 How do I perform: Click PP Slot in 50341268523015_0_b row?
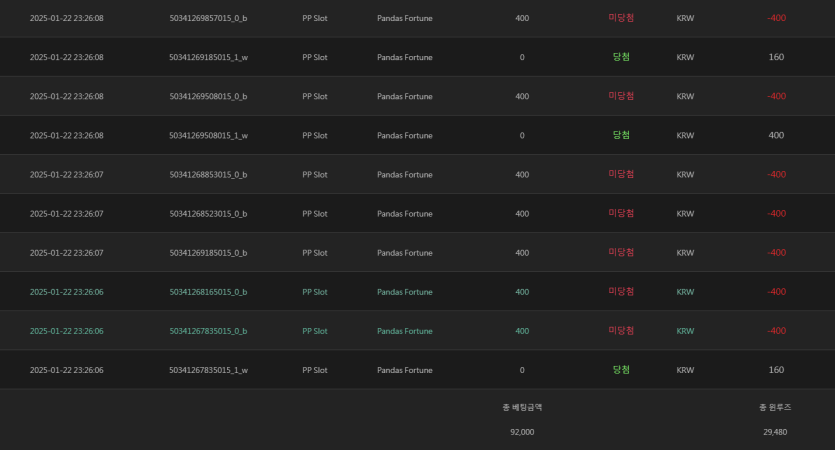click(x=315, y=213)
